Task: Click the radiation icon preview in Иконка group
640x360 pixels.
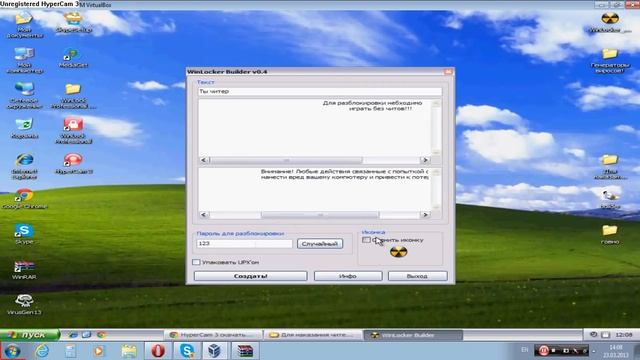Action: click(398, 252)
